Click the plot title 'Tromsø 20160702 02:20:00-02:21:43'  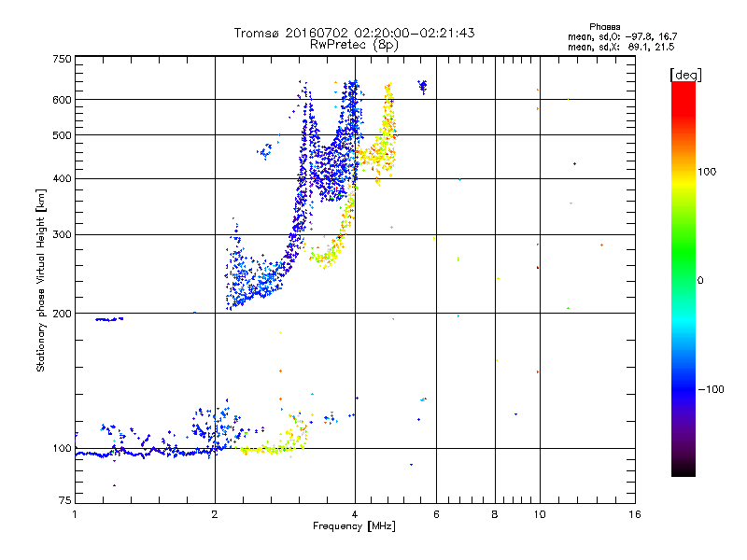coord(354,33)
